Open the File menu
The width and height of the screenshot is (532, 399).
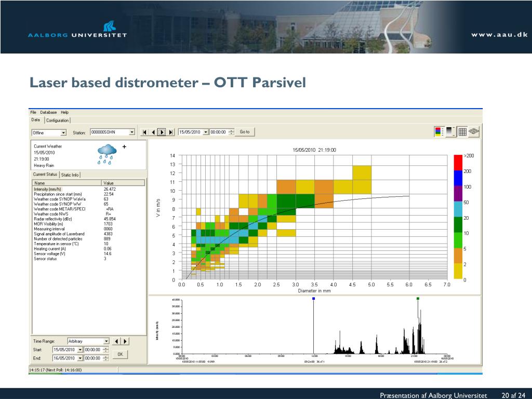[x=33, y=112]
